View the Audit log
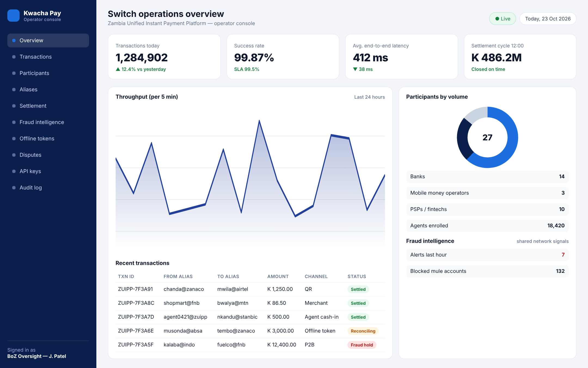Image resolution: width=588 pixels, height=368 pixels. (x=48, y=188)
